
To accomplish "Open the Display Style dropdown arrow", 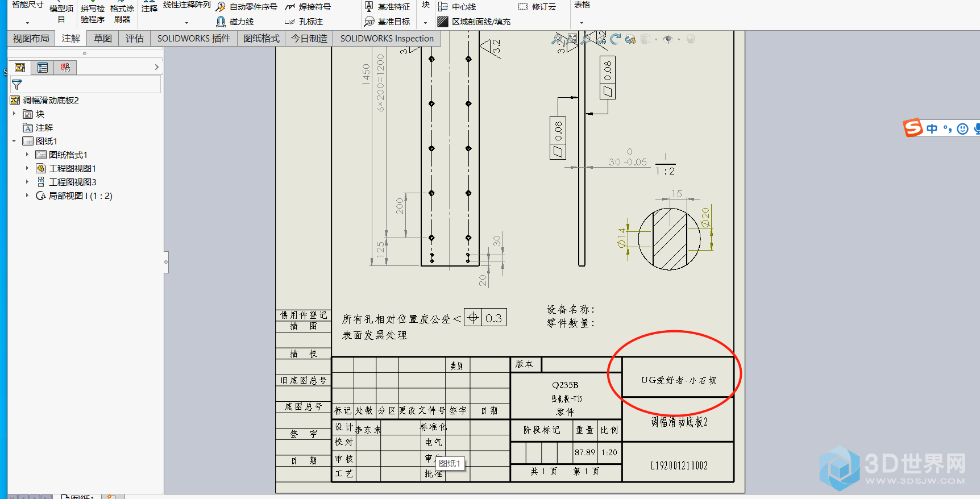I will coord(656,40).
